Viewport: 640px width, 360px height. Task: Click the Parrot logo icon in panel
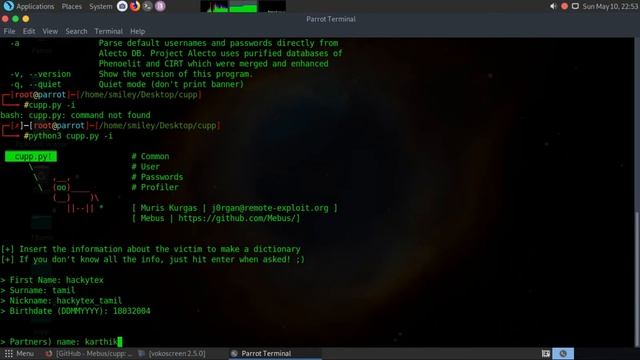point(8,6)
